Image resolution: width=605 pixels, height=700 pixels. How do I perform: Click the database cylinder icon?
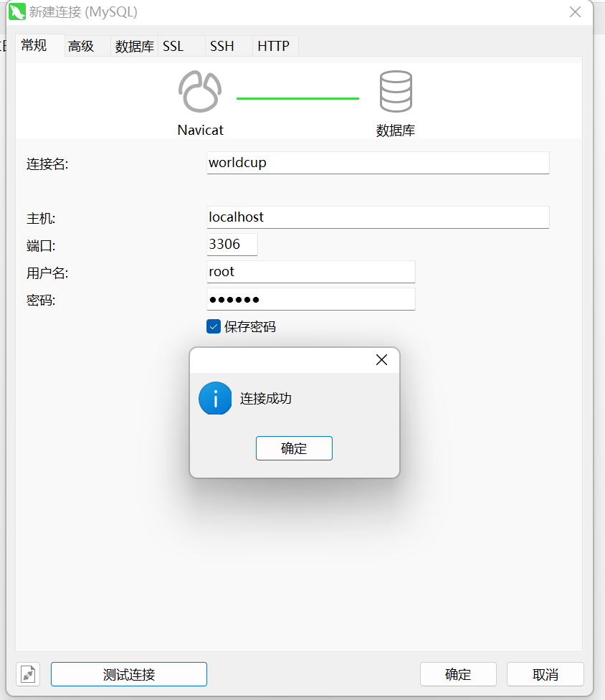[x=396, y=92]
